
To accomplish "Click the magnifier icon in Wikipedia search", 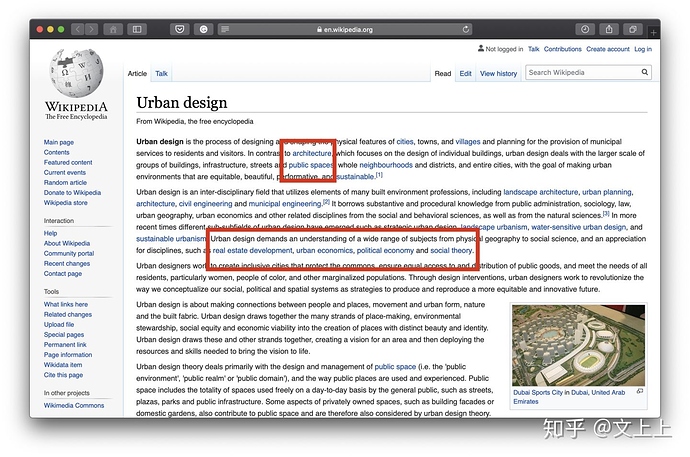I will 645,72.
